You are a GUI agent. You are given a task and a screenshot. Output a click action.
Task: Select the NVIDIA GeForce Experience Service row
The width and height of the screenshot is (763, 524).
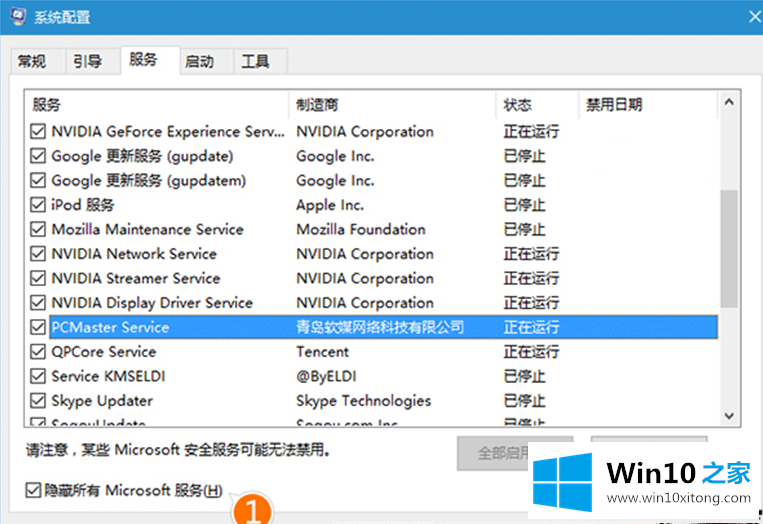[373, 131]
